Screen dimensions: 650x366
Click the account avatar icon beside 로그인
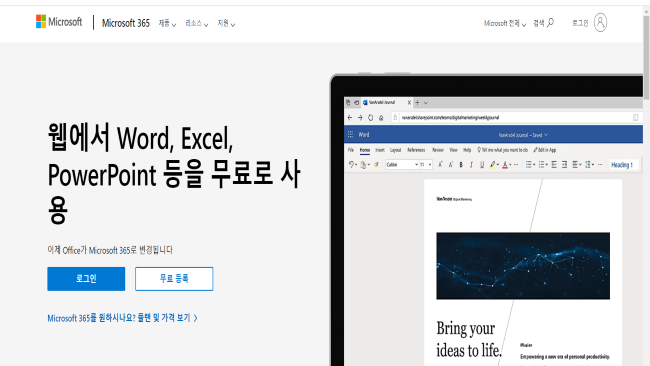(600, 22)
